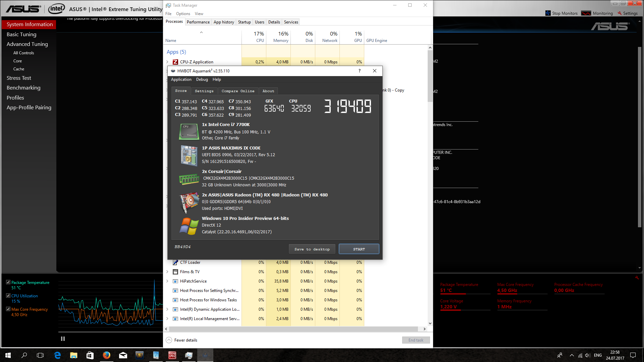
Task: Open Microsoft Store from taskbar
Action: (90, 355)
